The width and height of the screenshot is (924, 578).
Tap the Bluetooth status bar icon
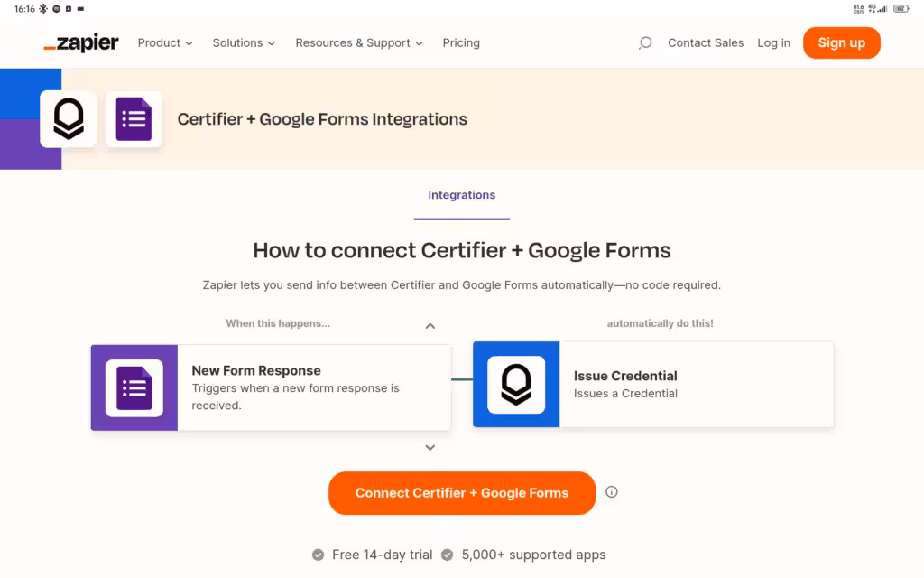42,8
